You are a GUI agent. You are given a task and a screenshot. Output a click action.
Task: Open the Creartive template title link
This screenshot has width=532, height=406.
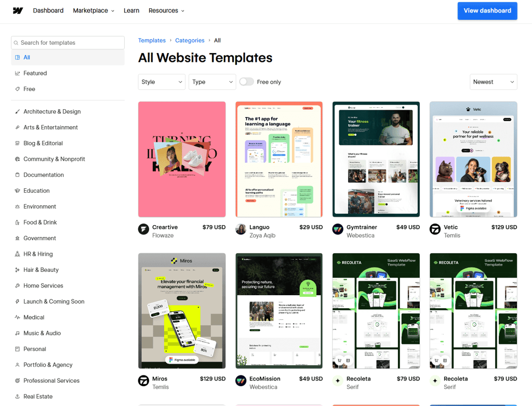coord(165,227)
